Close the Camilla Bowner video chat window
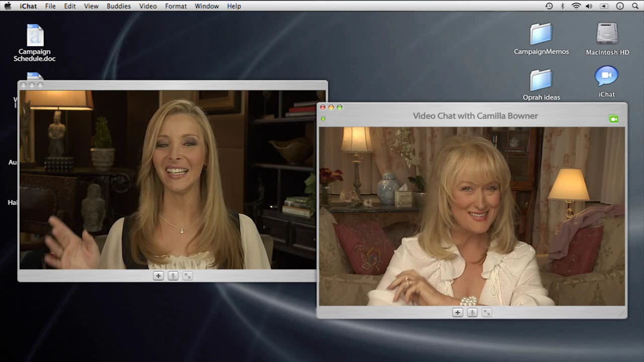Viewport: 644px width, 362px height. 323,107
